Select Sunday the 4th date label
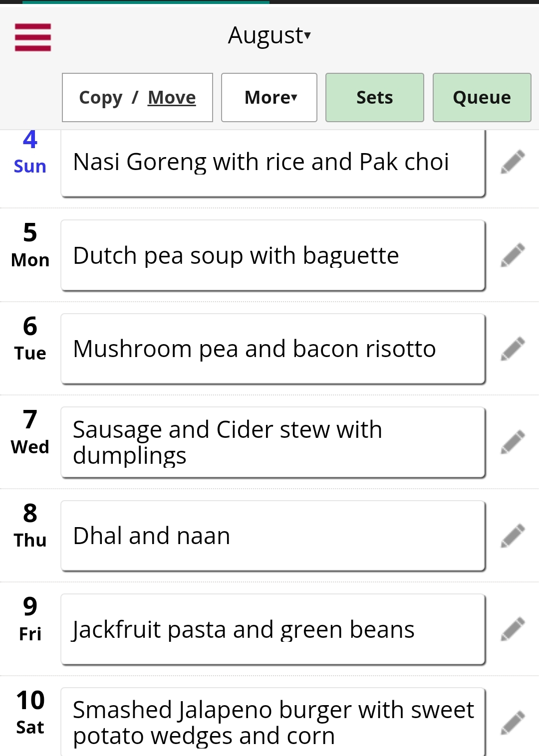 [x=30, y=152]
